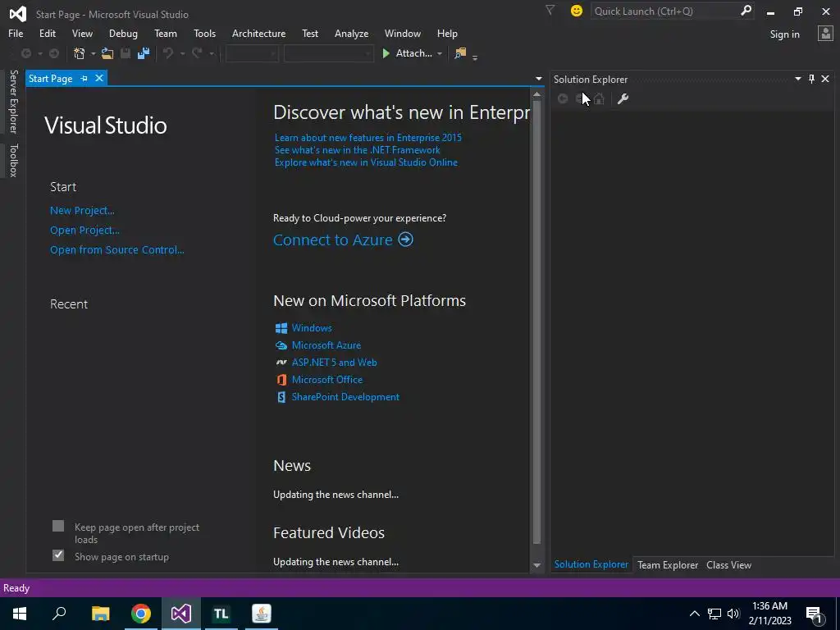
Task: Open the Redo history dropdown arrow
Action: click(211, 53)
